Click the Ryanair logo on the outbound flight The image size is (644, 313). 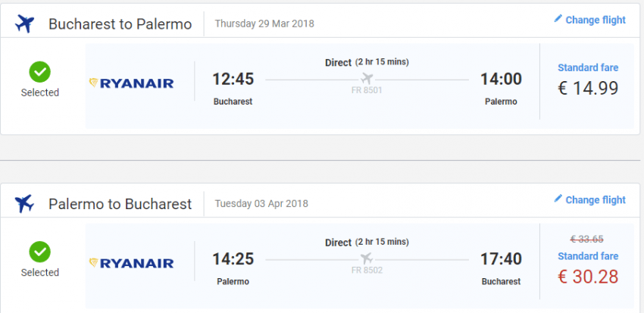pos(131,83)
